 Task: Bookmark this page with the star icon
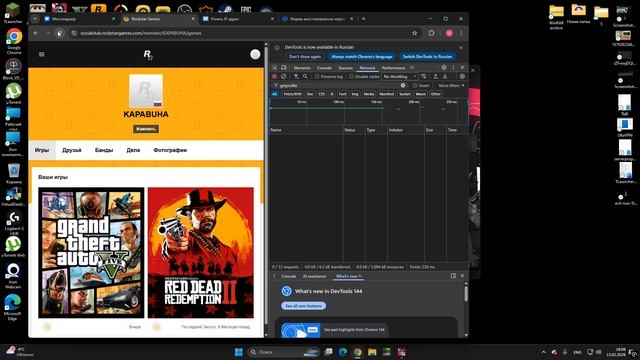415,33
